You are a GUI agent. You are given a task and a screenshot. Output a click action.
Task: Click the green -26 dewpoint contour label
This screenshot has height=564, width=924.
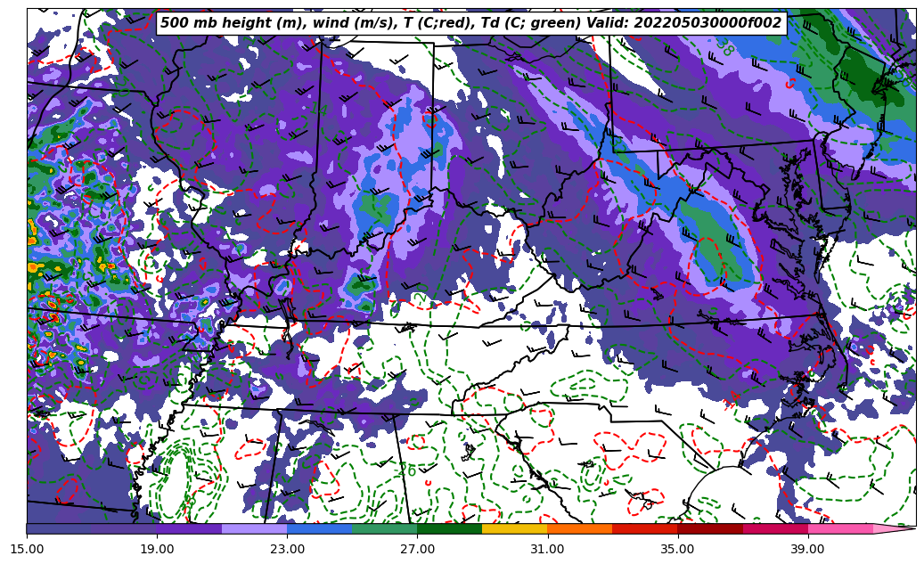(x=406, y=470)
